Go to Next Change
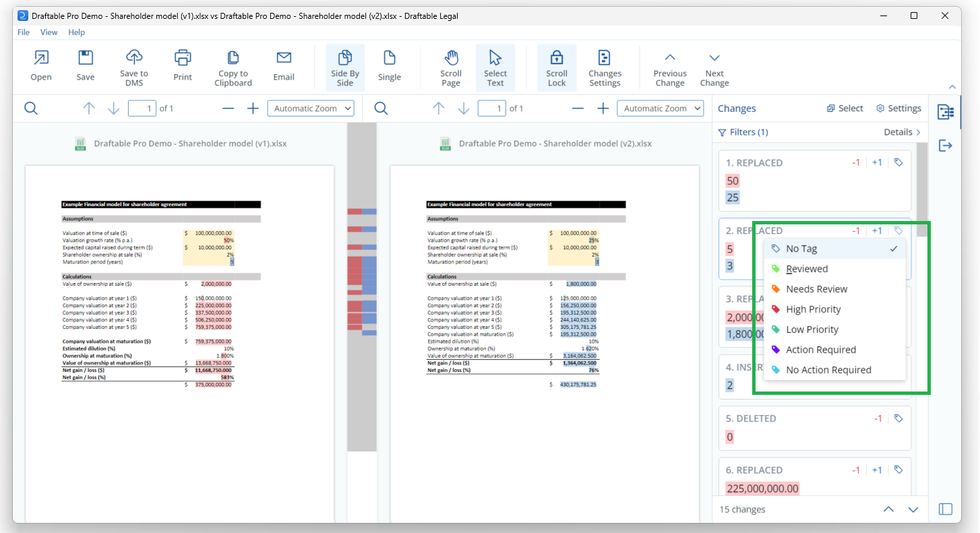This screenshot has height=533, width=980. (x=714, y=67)
